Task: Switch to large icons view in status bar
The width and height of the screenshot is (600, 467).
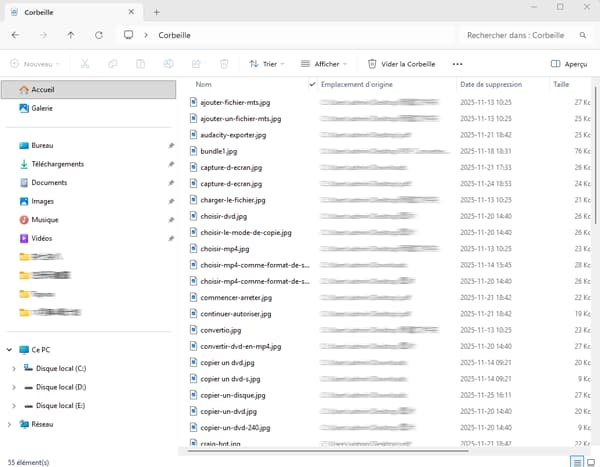Action: [x=591, y=461]
